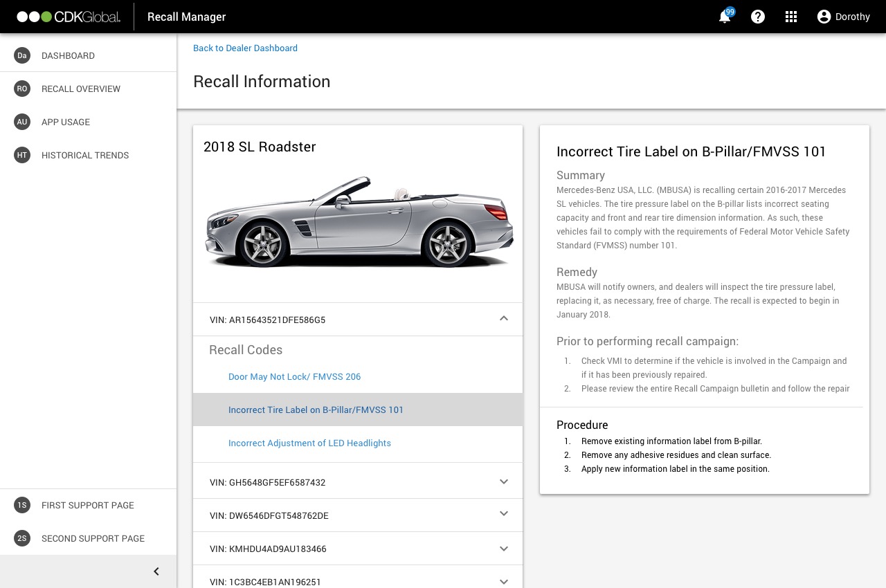886x588 pixels.
Task: Open Historical Trends menu item
Action: (x=85, y=155)
